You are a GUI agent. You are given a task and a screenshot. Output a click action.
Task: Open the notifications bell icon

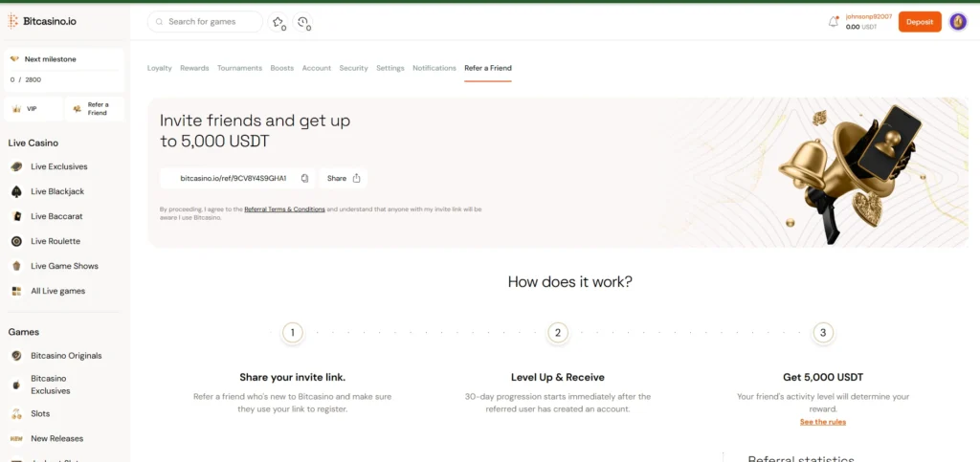[833, 22]
